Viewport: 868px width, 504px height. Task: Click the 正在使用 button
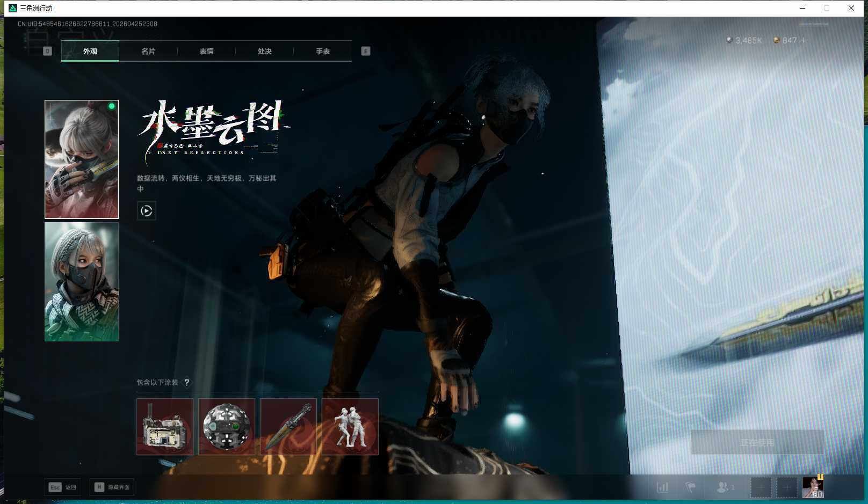[757, 442]
